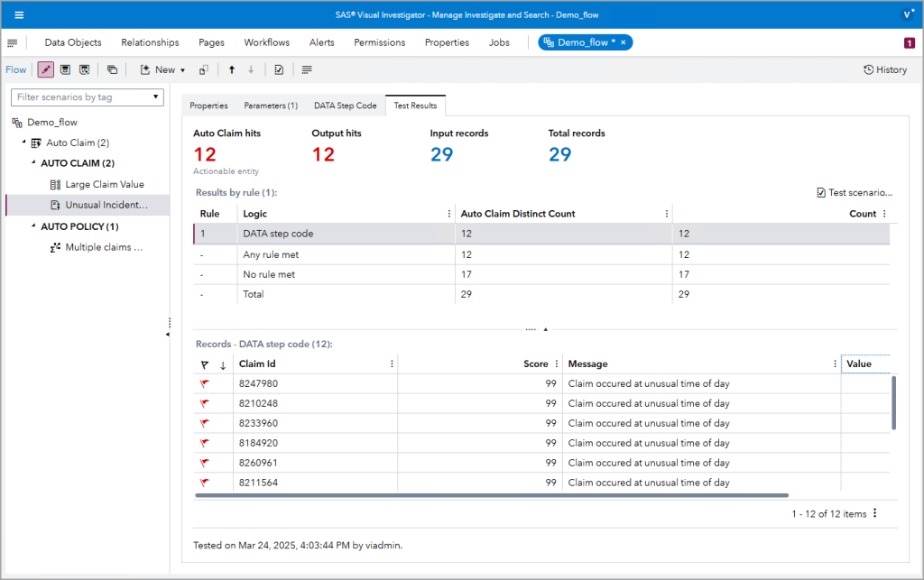
Task: Open the Filter scenarios by tag dropdown
Action: tap(87, 97)
